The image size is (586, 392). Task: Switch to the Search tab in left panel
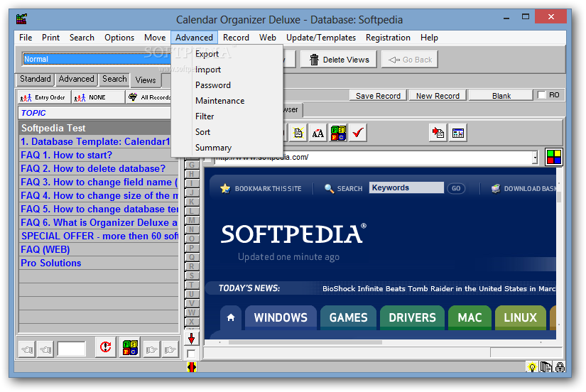click(114, 80)
